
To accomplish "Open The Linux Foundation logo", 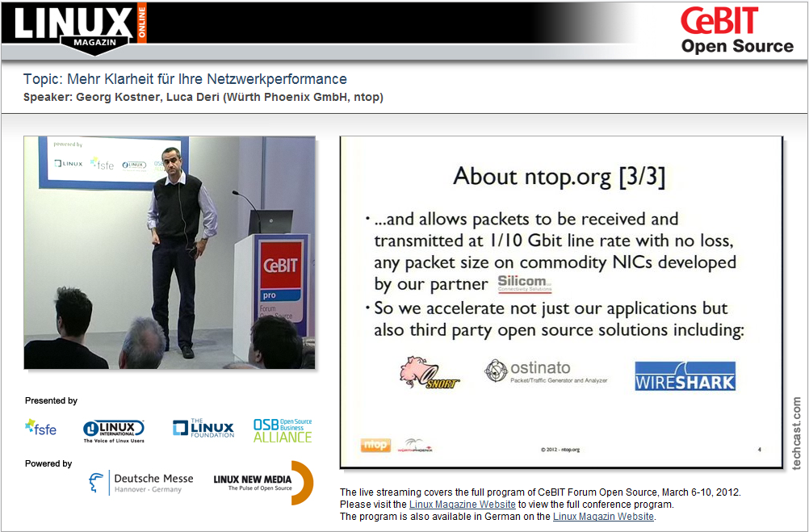I will (x=203, y=429).
